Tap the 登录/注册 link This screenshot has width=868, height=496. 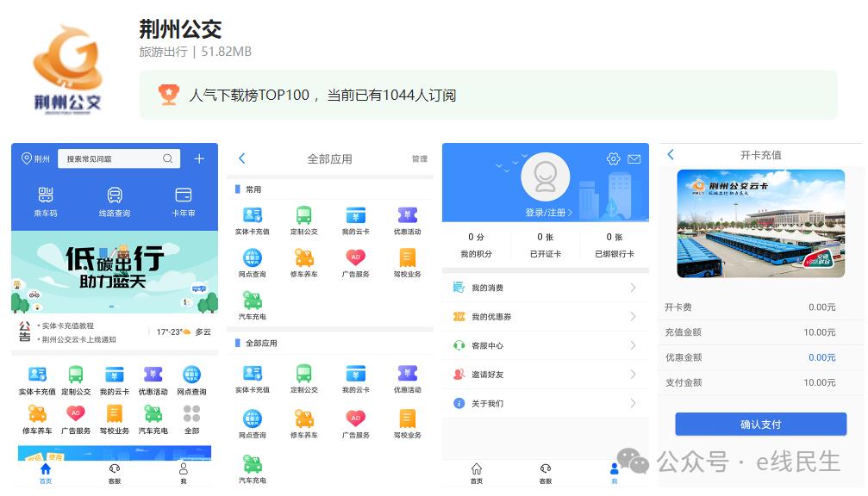(x=548, y=213)
